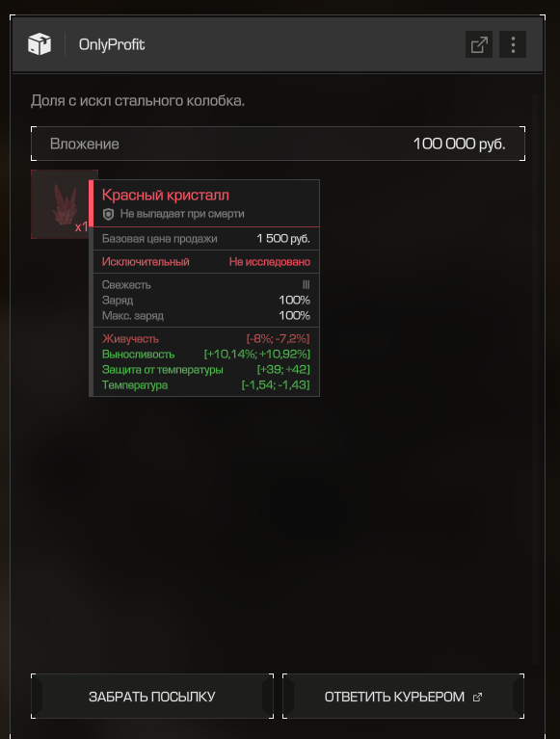Click the Базовая цена продажи row
This screenshot has height=739, width=560.
206,239
